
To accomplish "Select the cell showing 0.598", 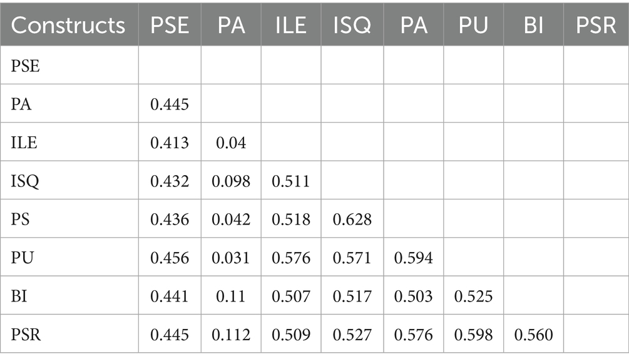I will tap(473, 335).
